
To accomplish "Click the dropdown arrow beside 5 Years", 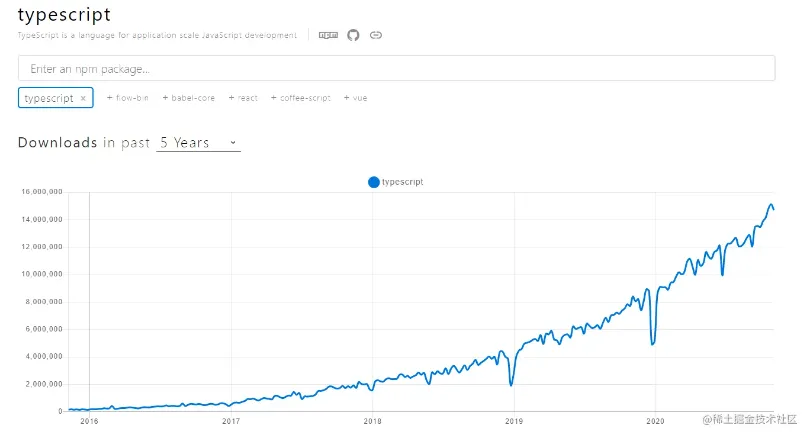I will [233, 143].
